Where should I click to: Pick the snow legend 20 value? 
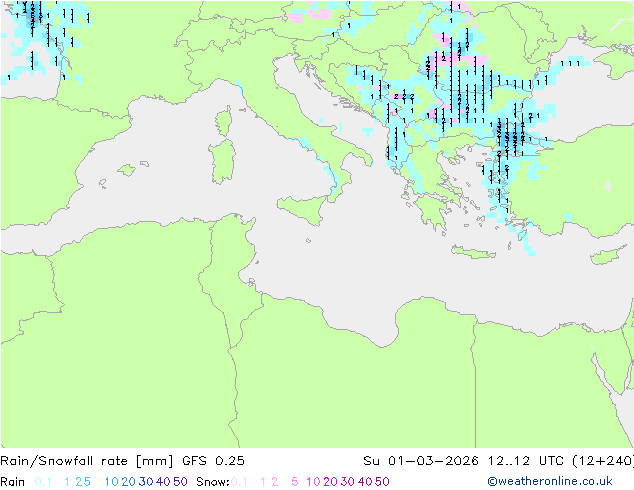coord(330,482)
